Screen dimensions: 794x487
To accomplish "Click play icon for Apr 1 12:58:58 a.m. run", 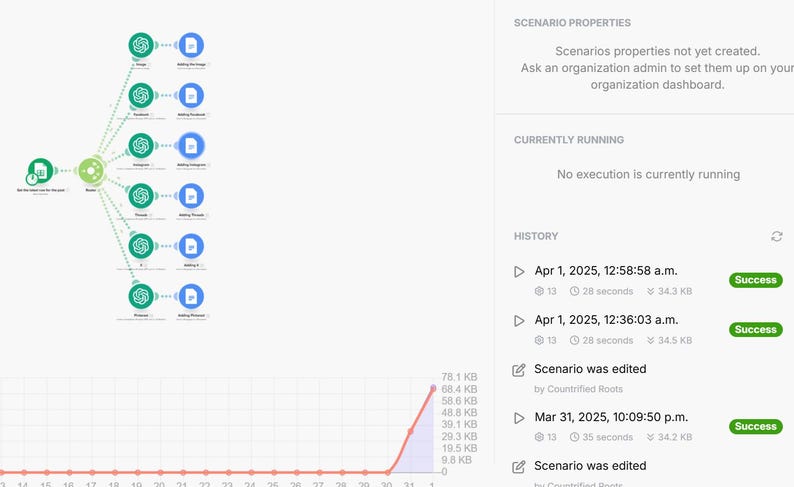I will coord(519,271).
